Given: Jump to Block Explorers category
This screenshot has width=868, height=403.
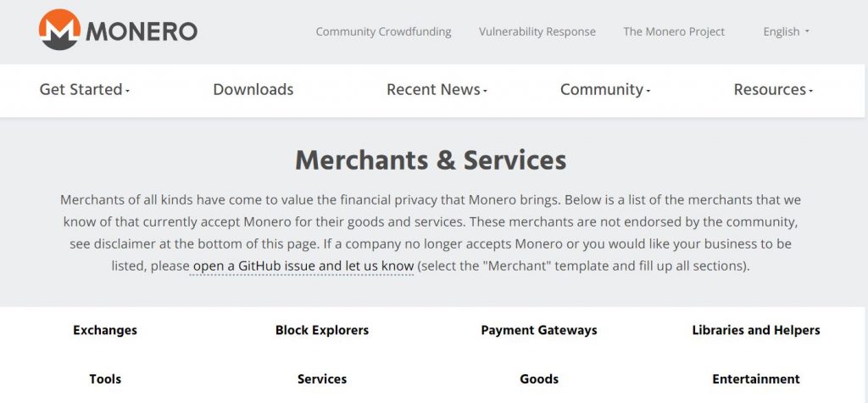Looking at the screenshot, I should 322,330.
